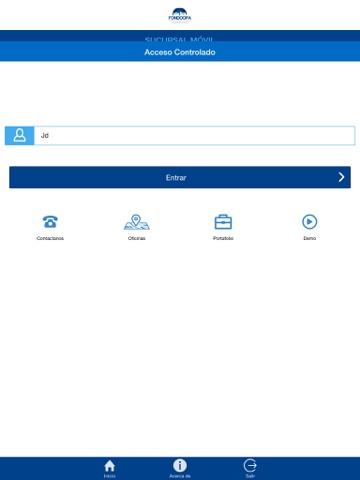The width and height of the screenshot is (360, 480).
Task: Click the Fondocopa logo at top
Action: tap(180, 15)
